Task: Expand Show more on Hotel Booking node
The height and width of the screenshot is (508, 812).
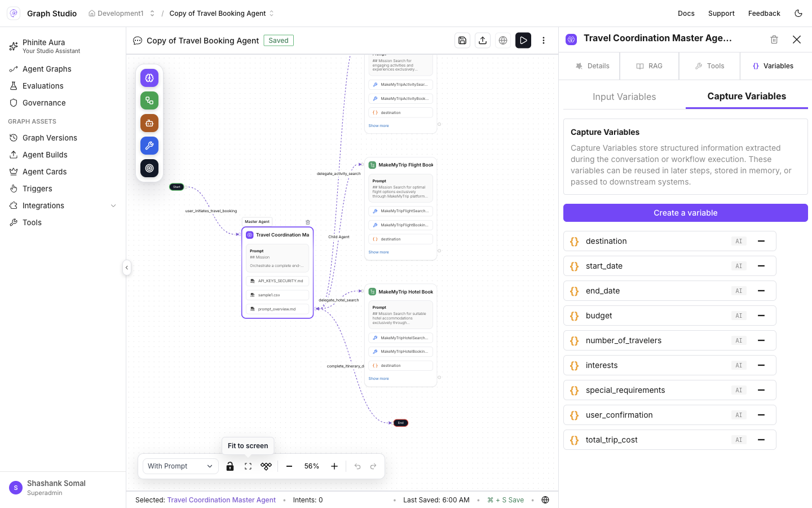Action: point(379,379)
